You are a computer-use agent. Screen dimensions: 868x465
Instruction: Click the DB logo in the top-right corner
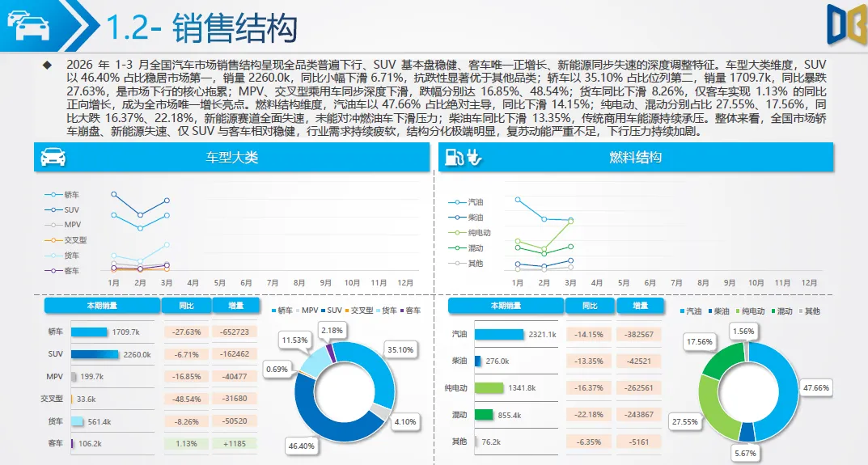847,25
